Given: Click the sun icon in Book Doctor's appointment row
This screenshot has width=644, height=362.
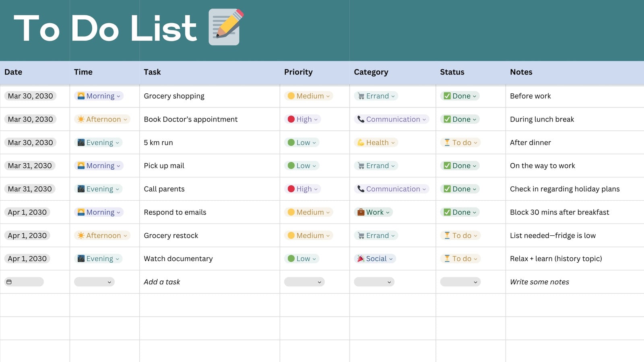Looking at the screenshot, I should coord(81,119).
